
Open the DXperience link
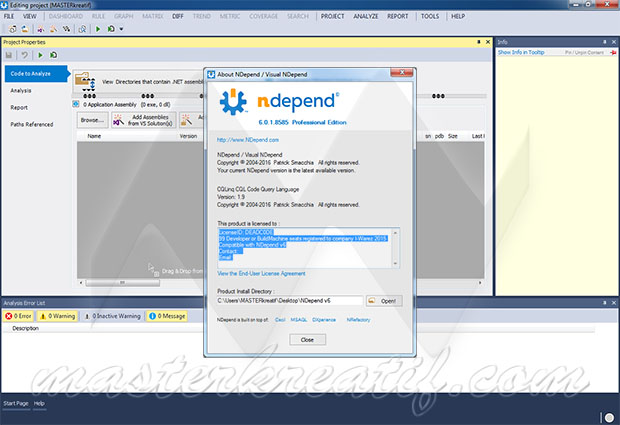click(324, 320)
